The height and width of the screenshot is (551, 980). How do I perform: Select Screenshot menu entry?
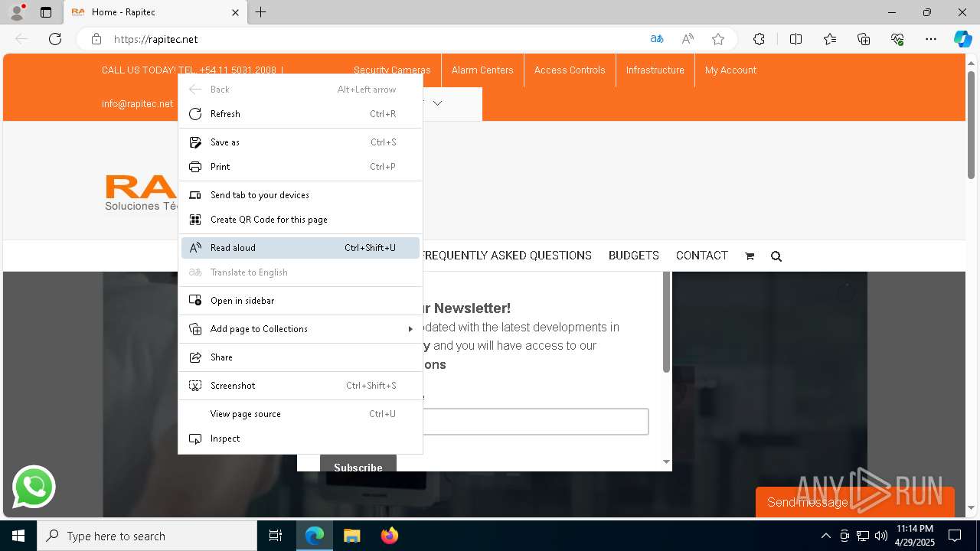(300, 386)
